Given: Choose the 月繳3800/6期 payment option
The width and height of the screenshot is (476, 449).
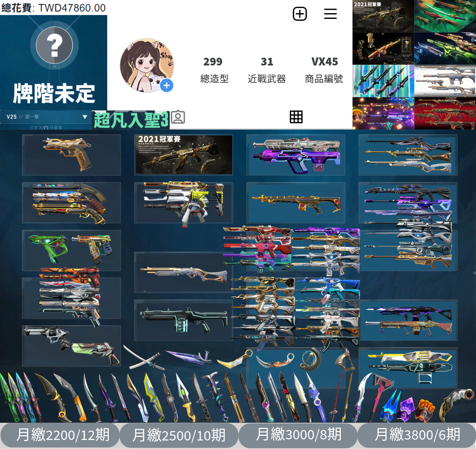Looking at the screenshot, I should 417,435.
